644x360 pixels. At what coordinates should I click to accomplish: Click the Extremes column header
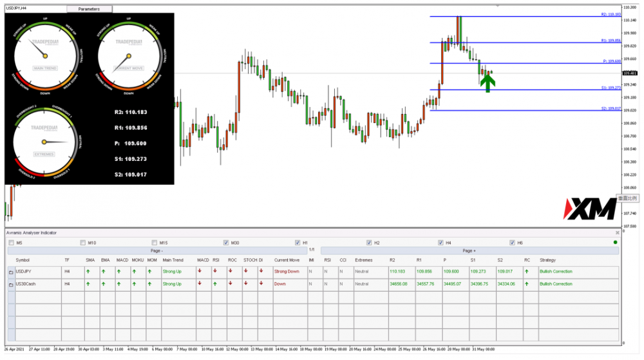[x=363, y=260]
